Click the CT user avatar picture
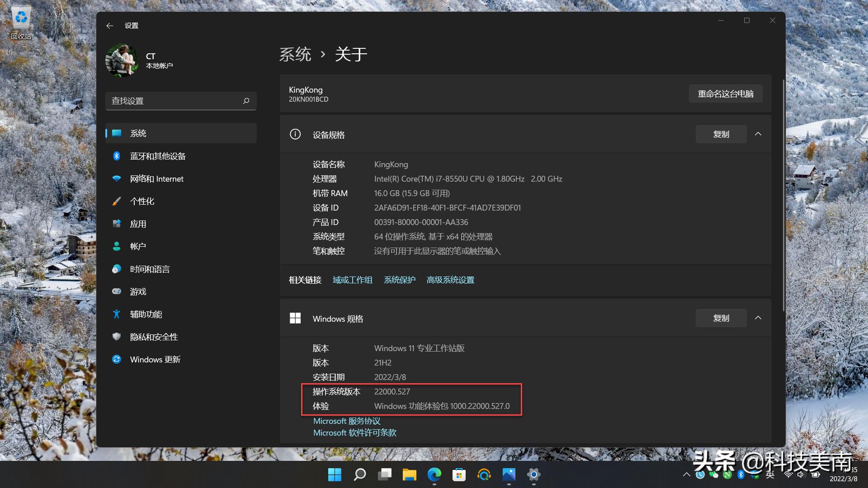Viewport: 868px width, 488px height. coord(122,60)
